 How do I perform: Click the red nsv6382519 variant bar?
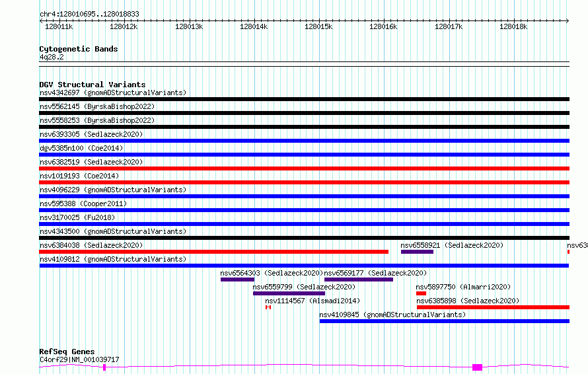[x=304, y=168]
